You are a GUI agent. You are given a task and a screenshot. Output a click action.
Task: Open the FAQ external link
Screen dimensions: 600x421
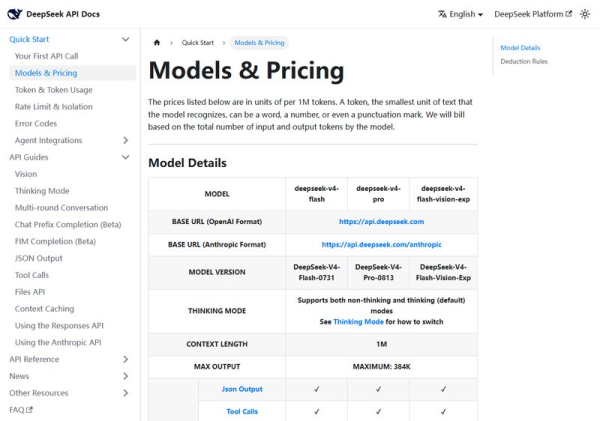[x=21, y=410]
